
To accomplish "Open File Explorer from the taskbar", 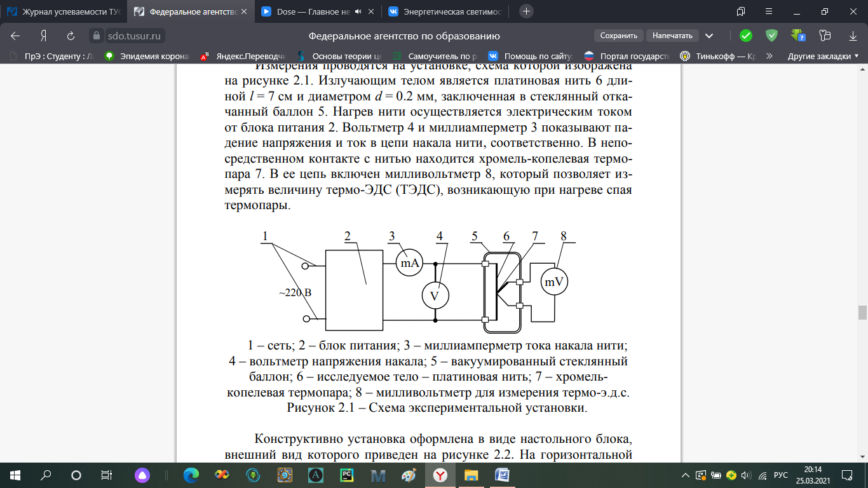I will click(x=471, y=475).
